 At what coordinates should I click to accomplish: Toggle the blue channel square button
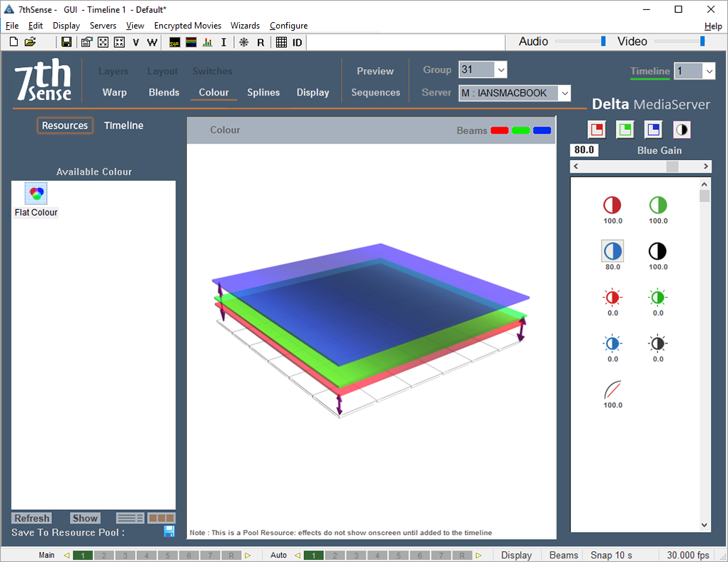pyautogui.click(x=653, y=129)
